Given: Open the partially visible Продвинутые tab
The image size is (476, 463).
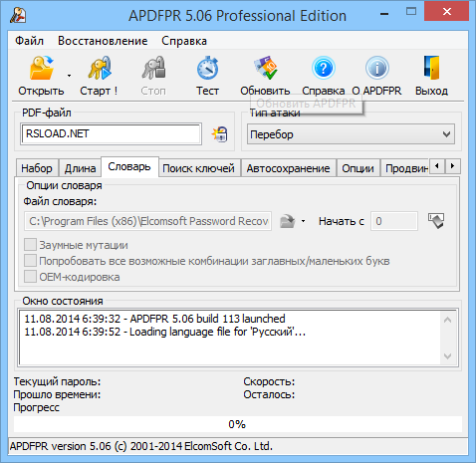Looking at the screenshot, I should [x=406, y=168].
